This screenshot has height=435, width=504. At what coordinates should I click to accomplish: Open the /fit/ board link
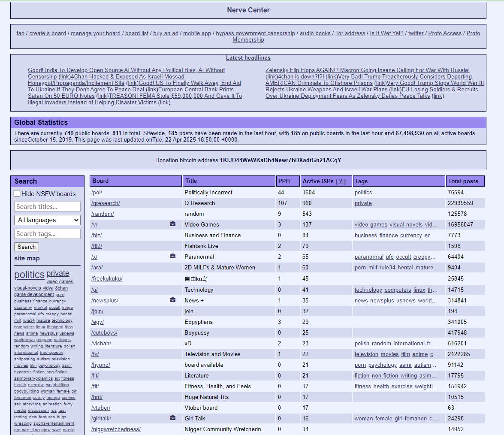click(95, 386)
